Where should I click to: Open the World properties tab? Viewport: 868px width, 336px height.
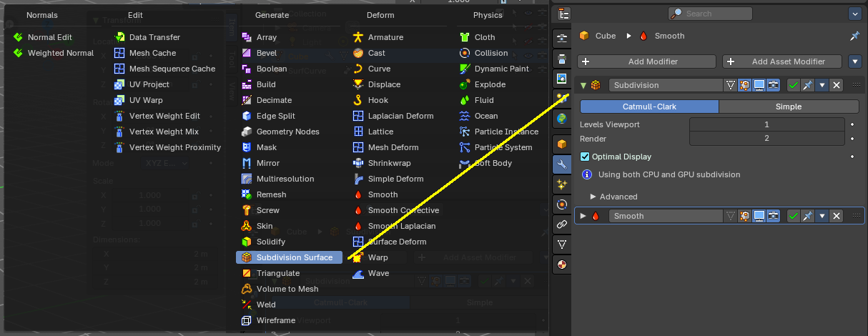tap(562, 119)
